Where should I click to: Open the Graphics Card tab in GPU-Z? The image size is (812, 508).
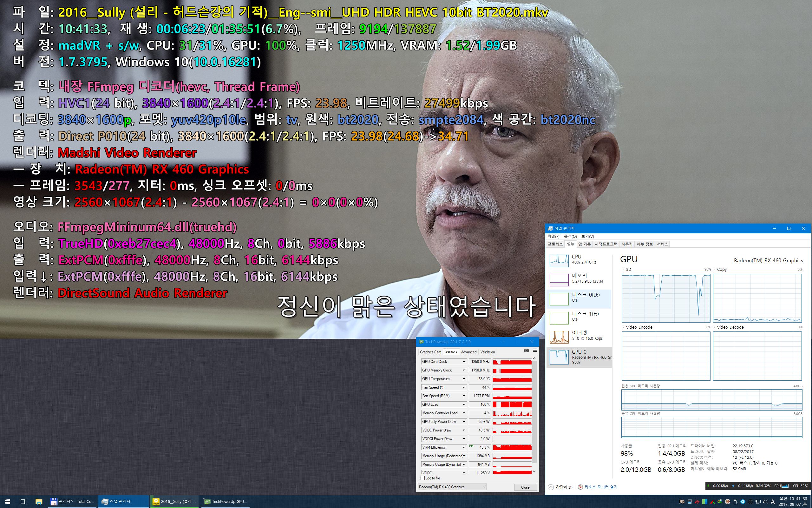point(430,352)
